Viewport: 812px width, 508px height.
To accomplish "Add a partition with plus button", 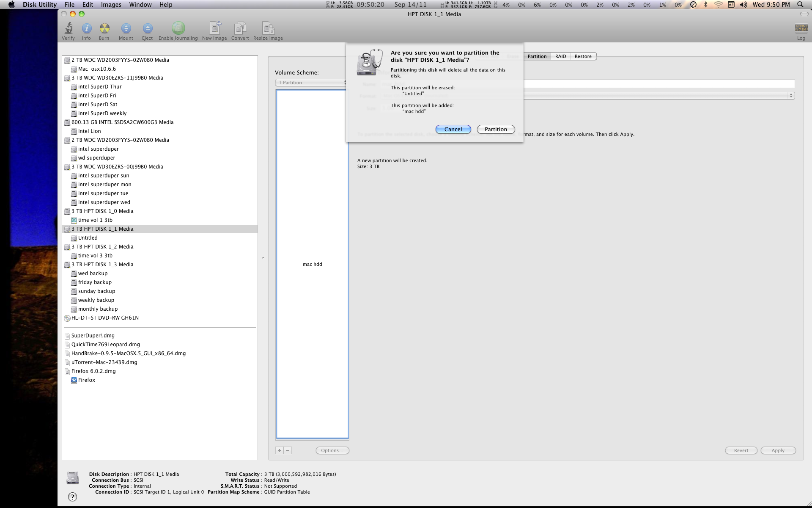I will click(280, 450).
